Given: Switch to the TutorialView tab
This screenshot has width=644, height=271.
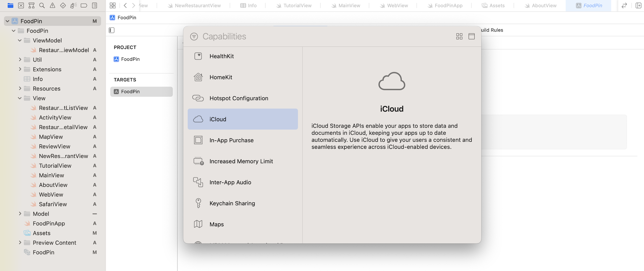Looking at the screenshot, I should click(x=294, y=6).
